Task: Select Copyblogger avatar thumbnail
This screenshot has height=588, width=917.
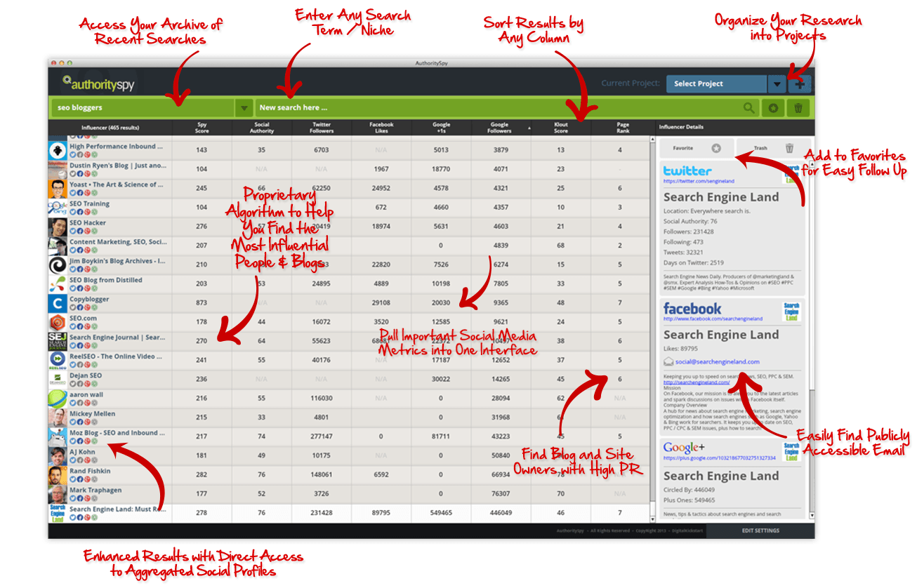Action: (58, 303)
